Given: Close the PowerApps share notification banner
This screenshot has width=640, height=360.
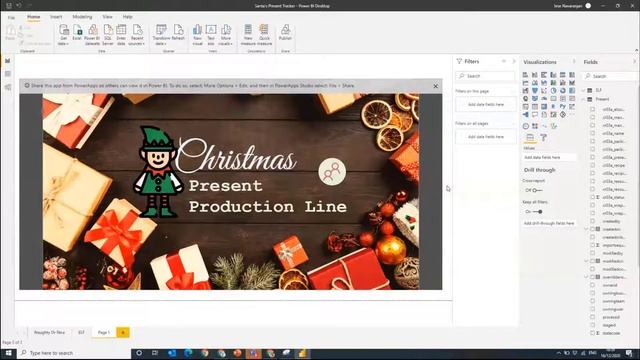Looking at the screenshot, I should 436,86.
